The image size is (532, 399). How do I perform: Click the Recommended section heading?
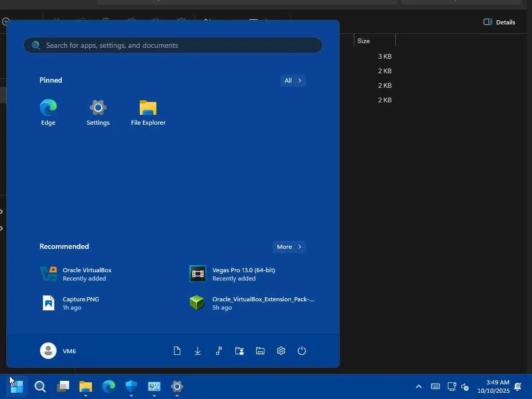click(64, 246)
